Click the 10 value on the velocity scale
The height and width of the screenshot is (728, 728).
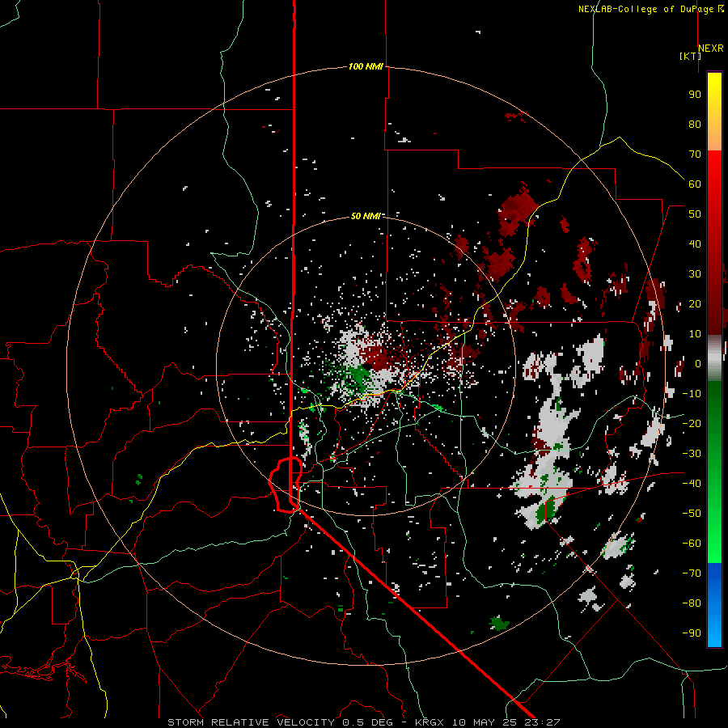click(x=695, y=334)
